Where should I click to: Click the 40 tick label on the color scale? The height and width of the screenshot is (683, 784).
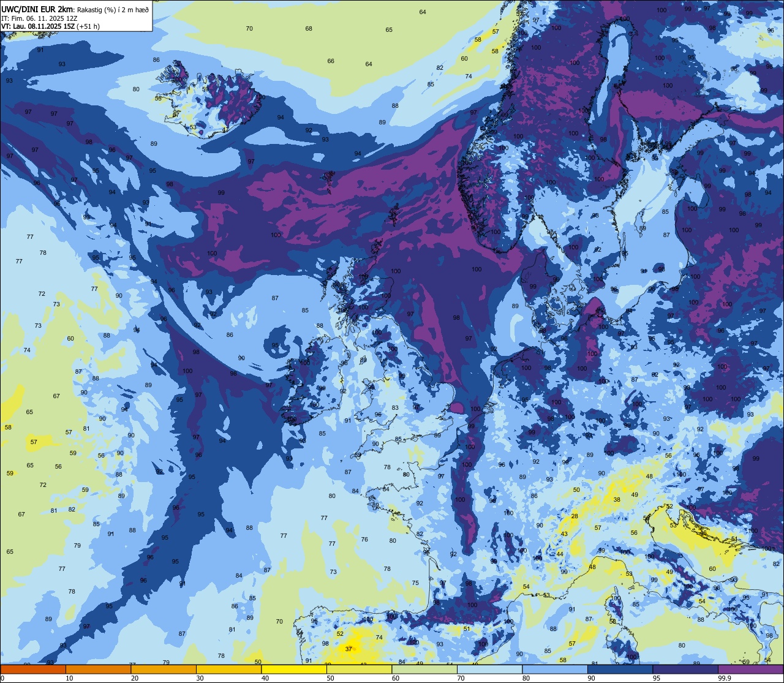click(x=265, y=678)
